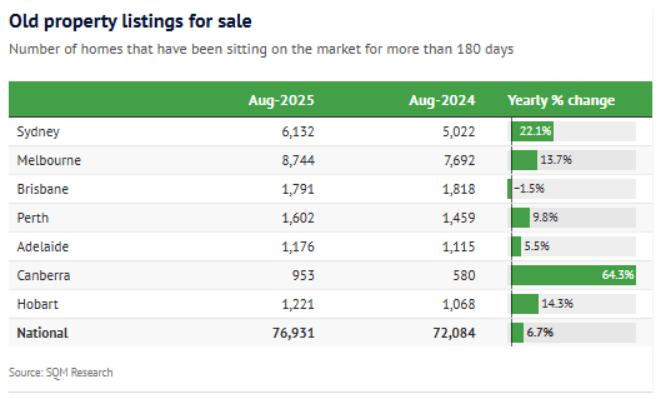This screenshot has height=399, width=667.
Task: Click the Melbourne 13.7% change bar
Action: pos(524,160)
